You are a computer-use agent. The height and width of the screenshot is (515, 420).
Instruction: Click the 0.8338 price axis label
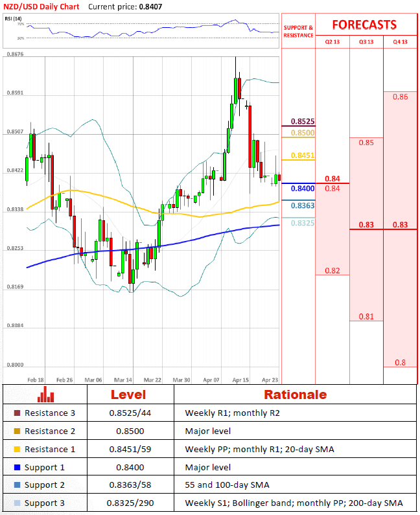coord(15,209)
